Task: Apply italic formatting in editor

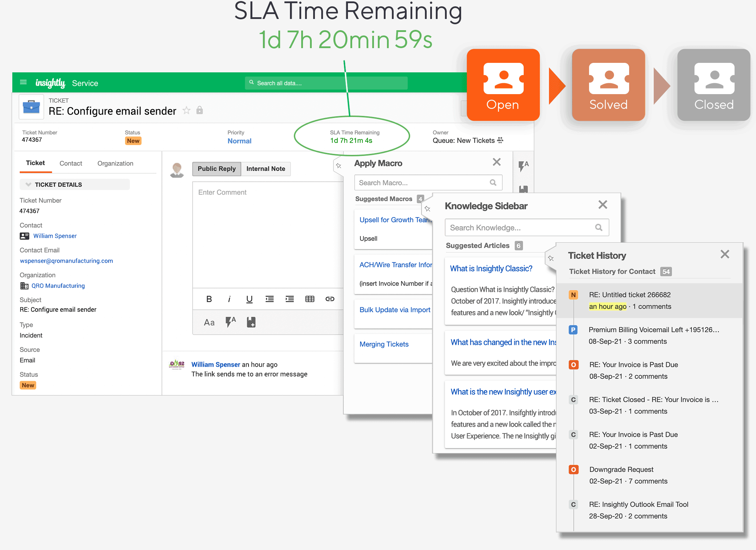Action: tap(229, 299)
